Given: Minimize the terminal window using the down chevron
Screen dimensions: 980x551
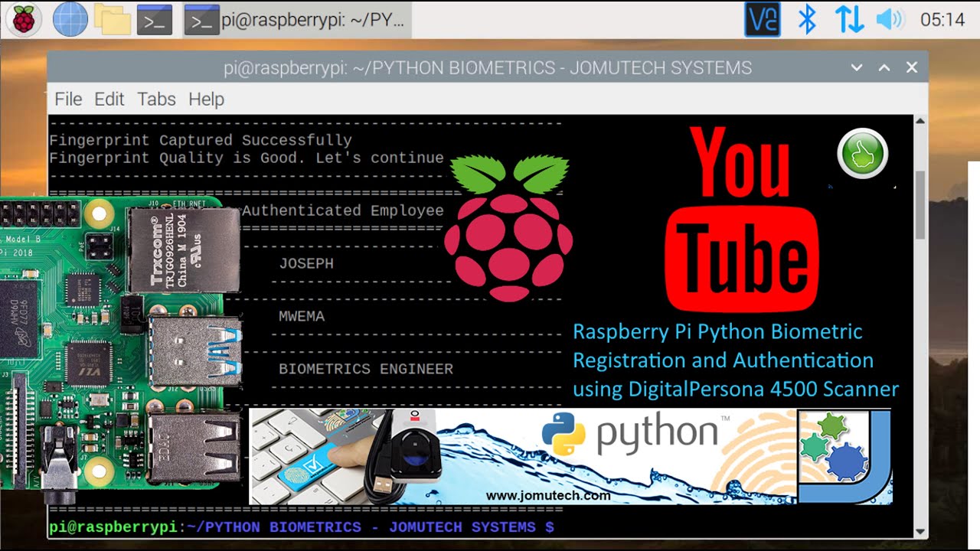Looking at the screenshot, I should pos(857,67).
